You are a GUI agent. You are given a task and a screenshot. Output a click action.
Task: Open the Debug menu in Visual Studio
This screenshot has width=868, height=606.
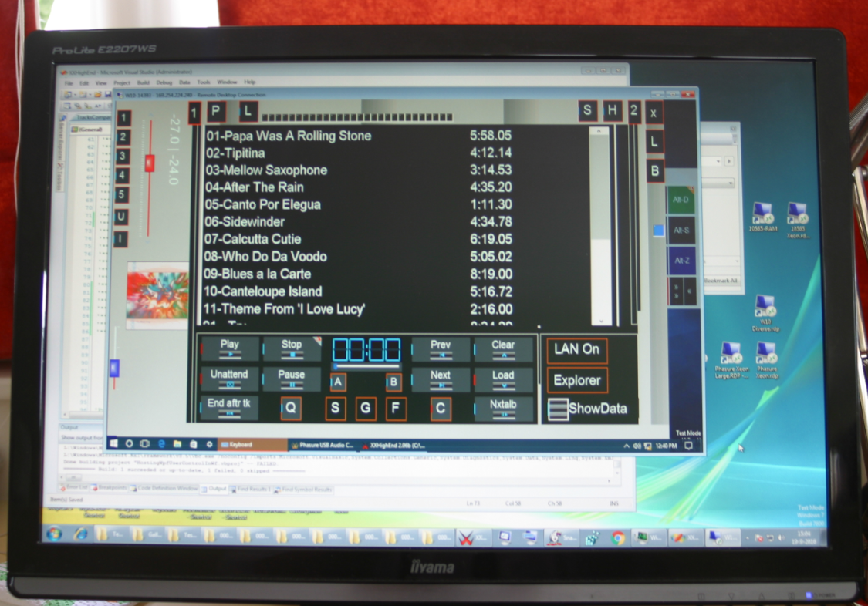[x=164, y=82]
